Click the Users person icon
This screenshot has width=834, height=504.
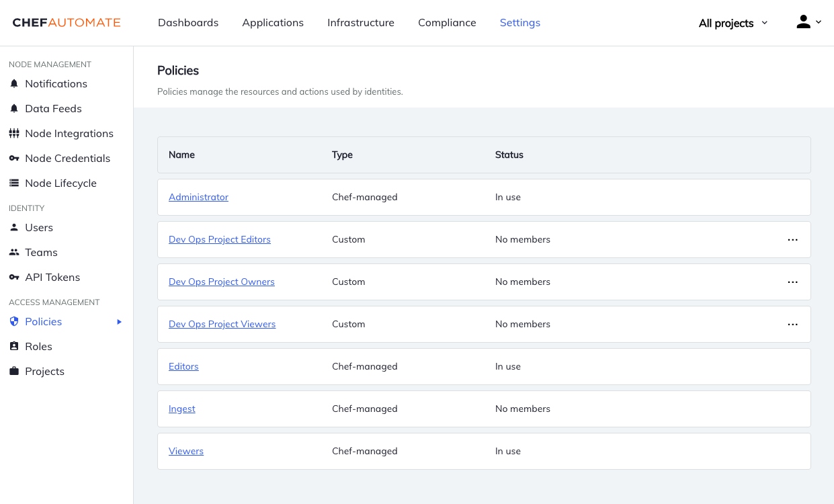point(14,227)
